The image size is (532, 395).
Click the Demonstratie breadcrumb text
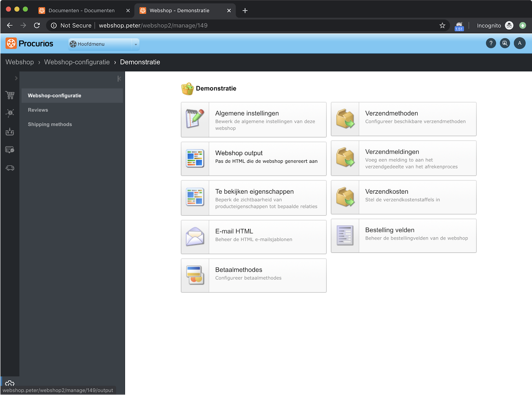[140, 62]
